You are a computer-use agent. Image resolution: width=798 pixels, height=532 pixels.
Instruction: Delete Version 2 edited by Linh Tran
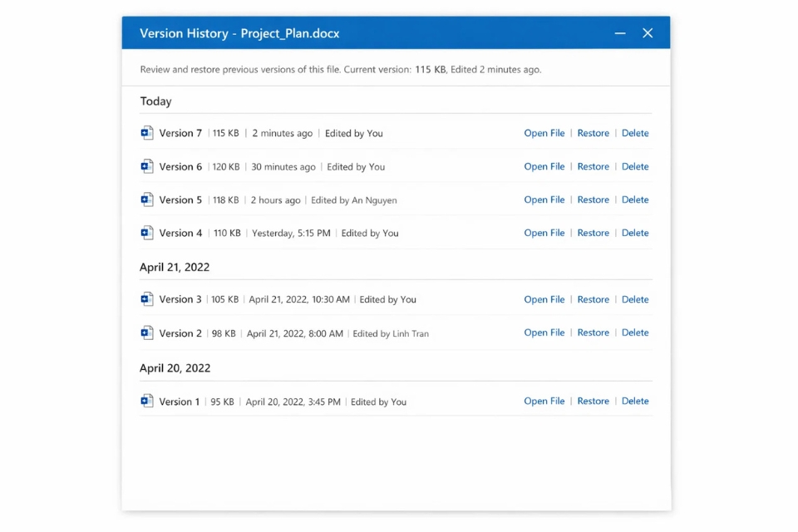pyautogui.click(x=635, y=332)
